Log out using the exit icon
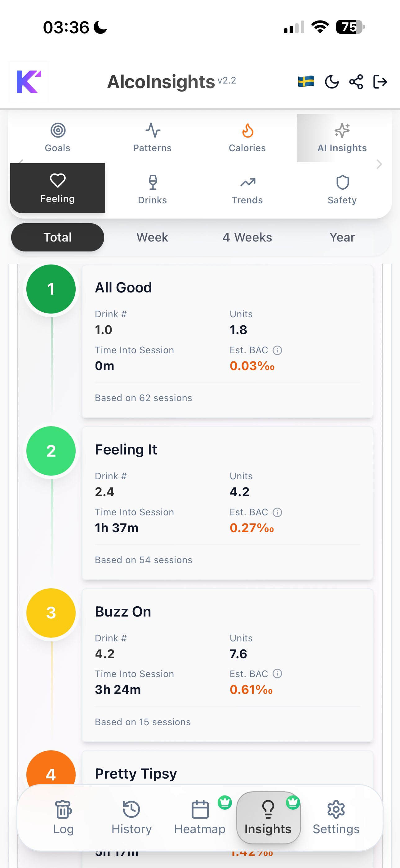This screenshot has width=400, height=868. [380, 81]
